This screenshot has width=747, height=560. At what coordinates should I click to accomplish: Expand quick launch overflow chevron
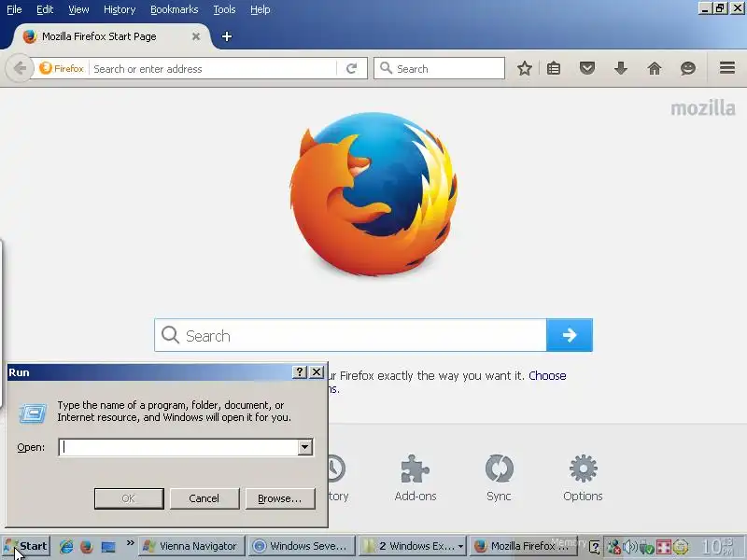pyautogui.click(x=130, y=543)
